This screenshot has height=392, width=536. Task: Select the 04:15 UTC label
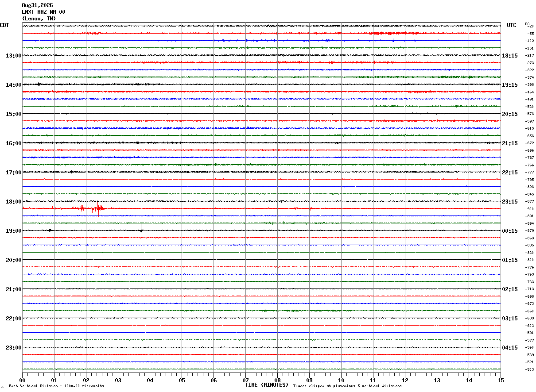(x=510, y=348)
